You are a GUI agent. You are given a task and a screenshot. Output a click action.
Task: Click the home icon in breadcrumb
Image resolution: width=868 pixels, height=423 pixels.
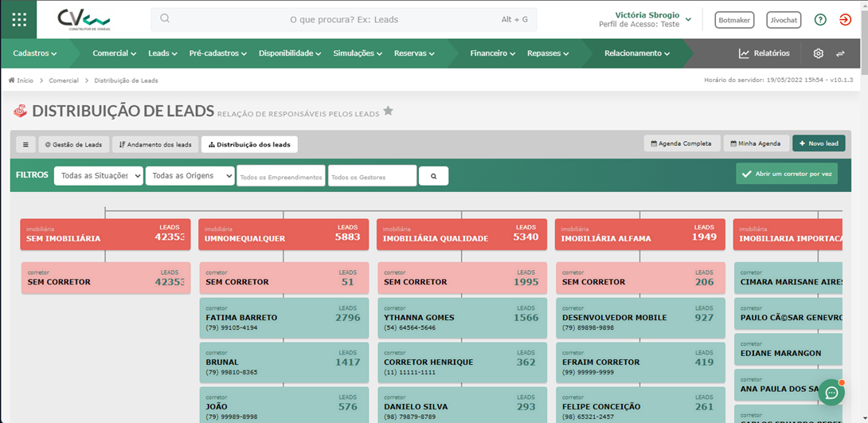11,80
